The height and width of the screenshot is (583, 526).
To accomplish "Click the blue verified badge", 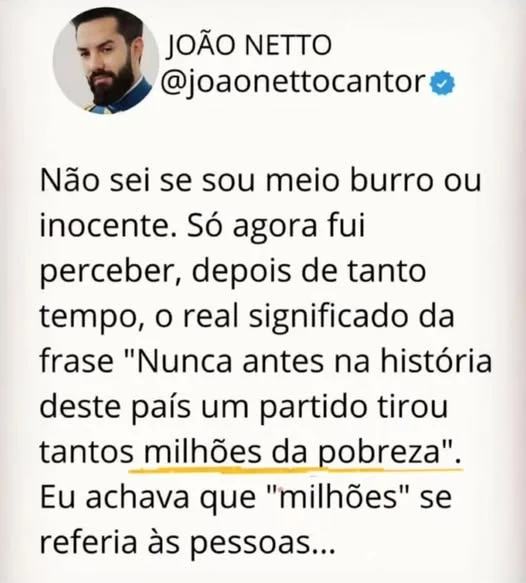I will click(x=442, y=83).
